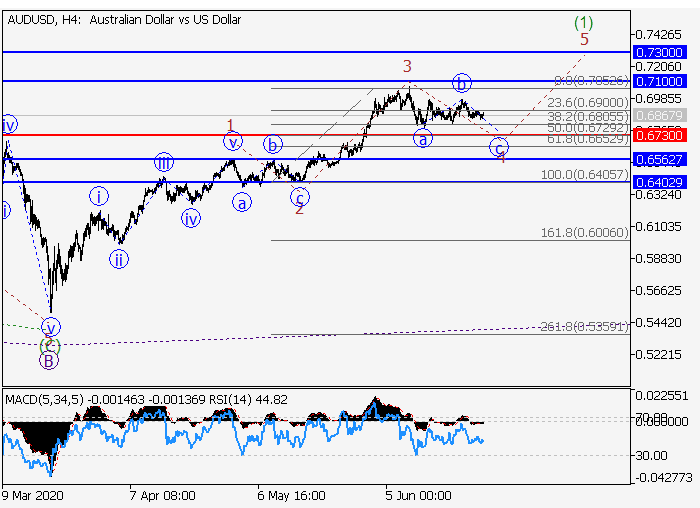The height and width of the screenshot is (508, 700).
Task: Click the 161.8(0.60060) Fibonacci level label
Action: (x=584, y=232)
